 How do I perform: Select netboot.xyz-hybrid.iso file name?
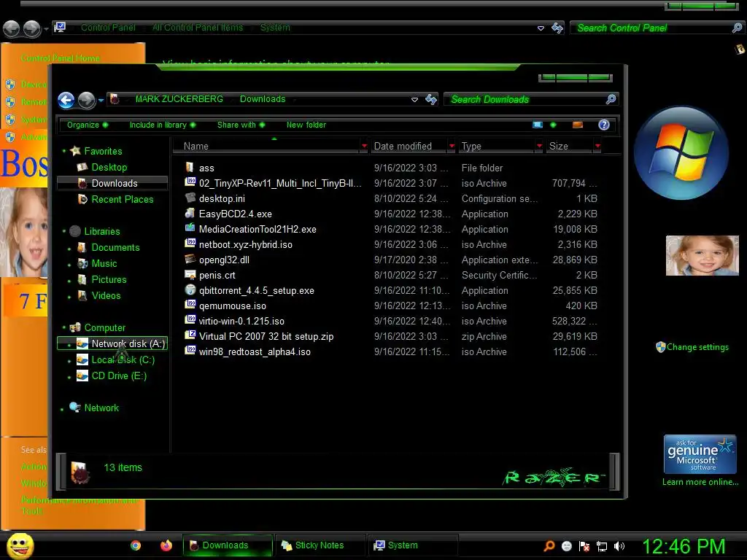[246, 245]
